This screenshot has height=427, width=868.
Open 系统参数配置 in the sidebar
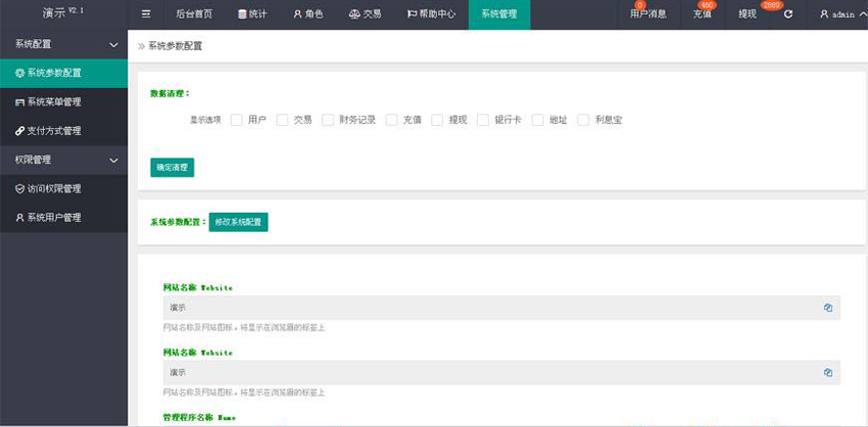64,73
